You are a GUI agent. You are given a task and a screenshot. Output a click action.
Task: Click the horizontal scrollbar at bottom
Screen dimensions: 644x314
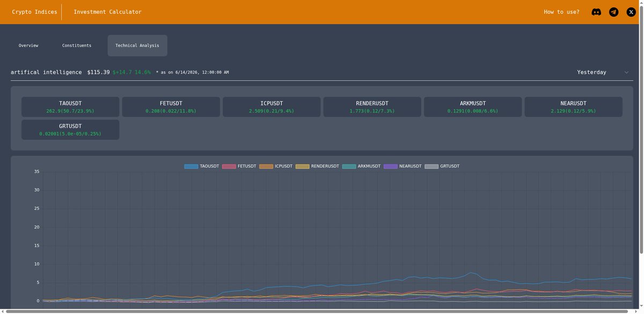[x=317, y=311]
